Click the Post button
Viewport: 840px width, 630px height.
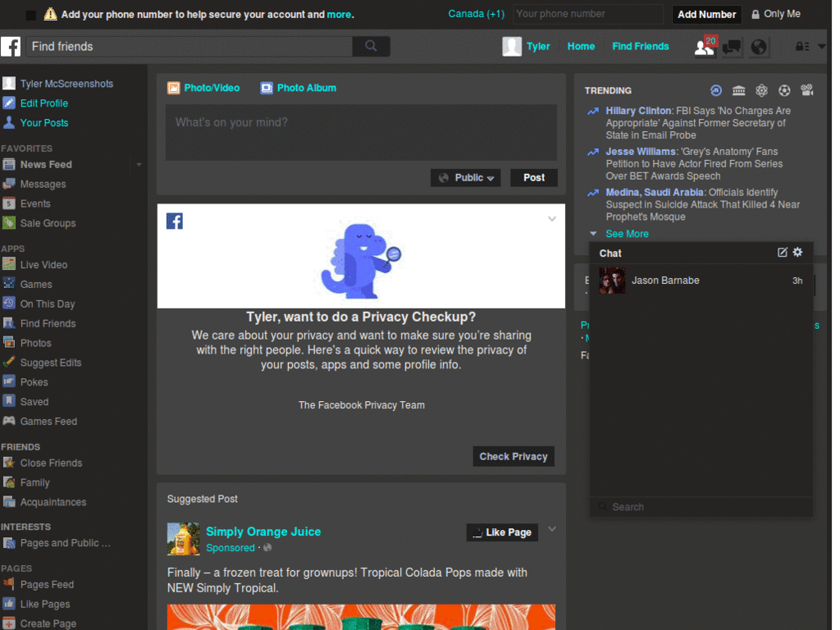(x=533, y=178)
